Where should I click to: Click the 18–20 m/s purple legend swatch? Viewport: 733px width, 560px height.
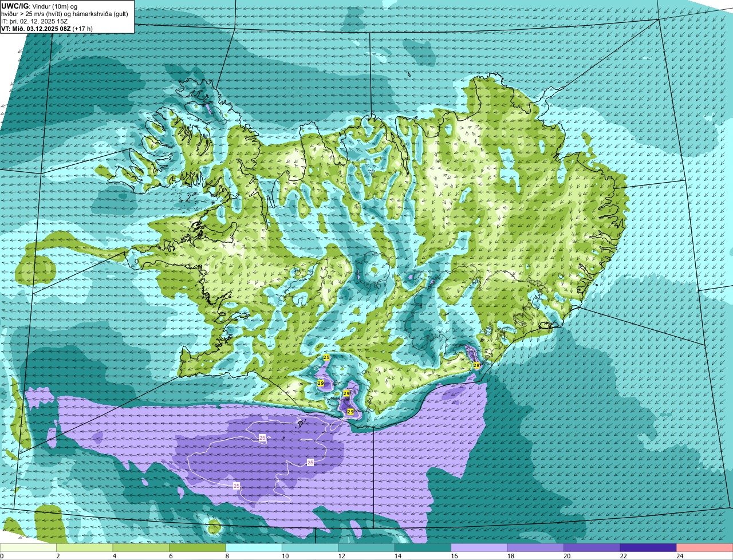tap(535, 548)
